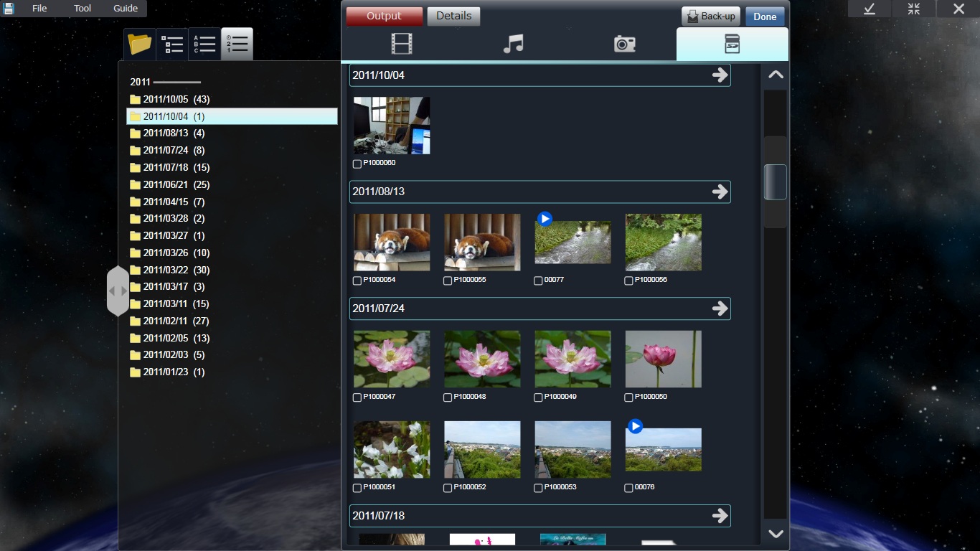Select the P1000053 cityscape thumbnail
This screenshot has width=980, height=551.
click(x=573, y=450)
